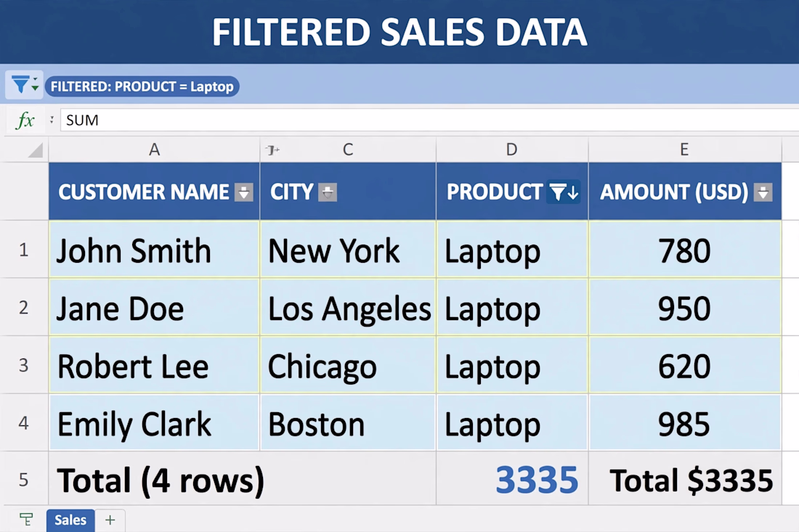The height and width of the screenshot is (532, 799).
Task: Open the Product column active filter dropdown
Action: 563,192
